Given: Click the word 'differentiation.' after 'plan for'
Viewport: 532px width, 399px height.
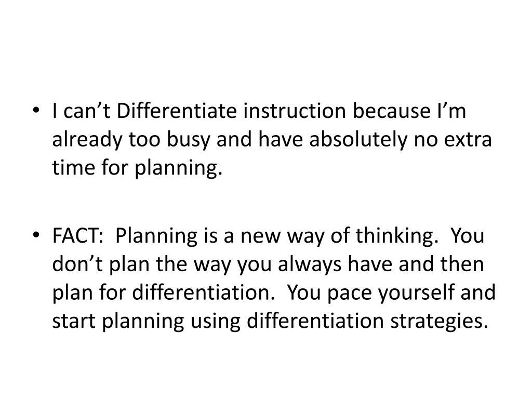Looking at the screenshot, I should [x=203, y=292].
